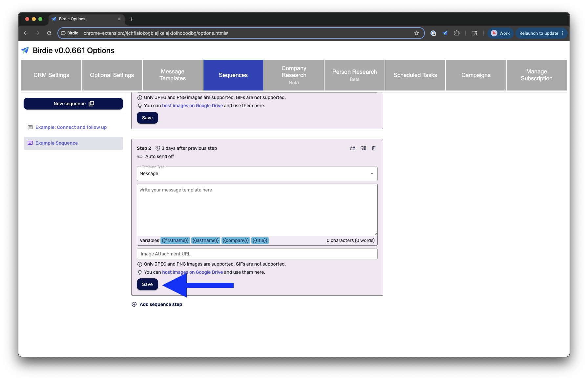Open the Work profile button

(x=501, y=33)
